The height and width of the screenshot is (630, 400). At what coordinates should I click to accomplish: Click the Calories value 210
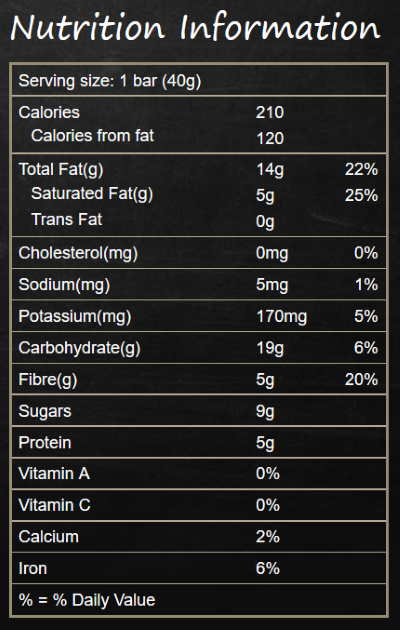270,112
